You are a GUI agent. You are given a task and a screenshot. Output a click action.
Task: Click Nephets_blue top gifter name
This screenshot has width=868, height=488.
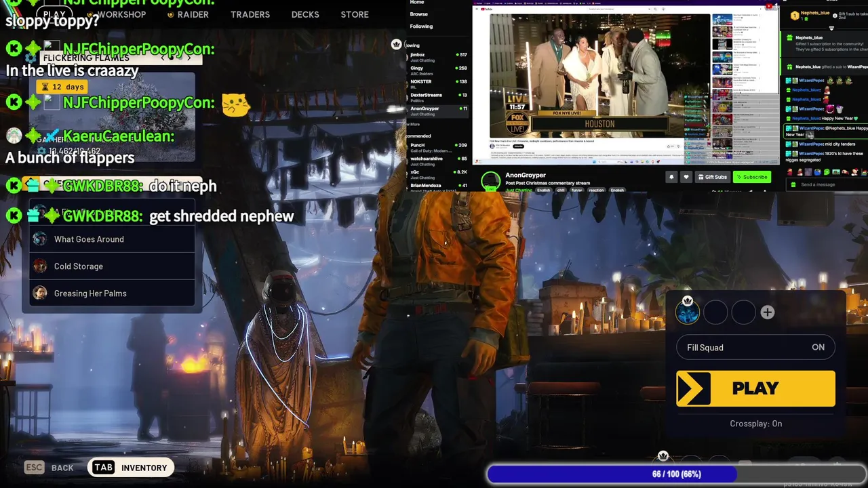tap(815, 13)
